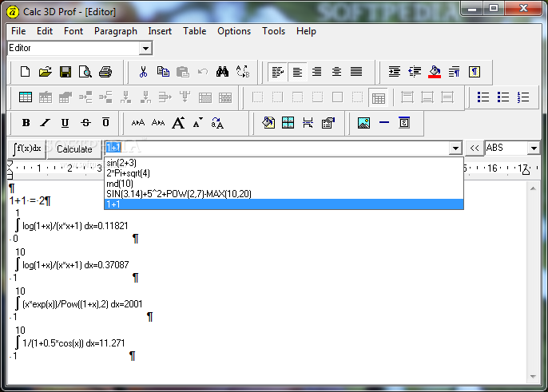Open text fill color bucket icon

coord(268,123)
